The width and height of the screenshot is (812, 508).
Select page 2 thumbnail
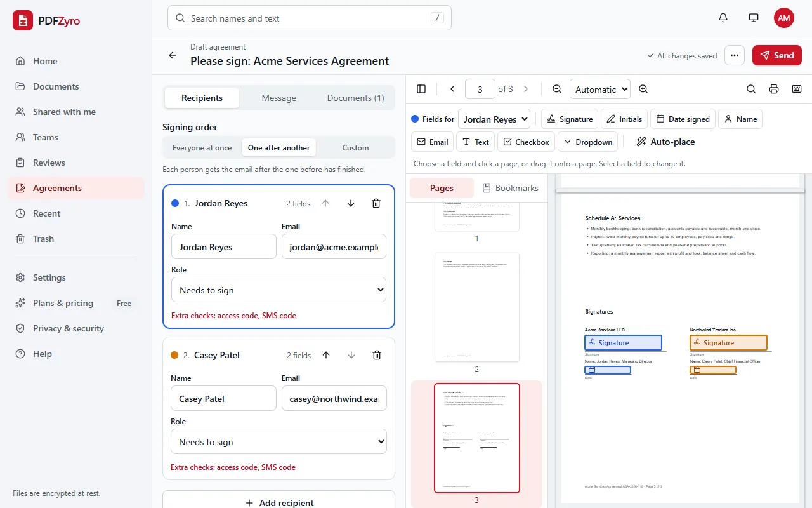(x=477, y=307)
